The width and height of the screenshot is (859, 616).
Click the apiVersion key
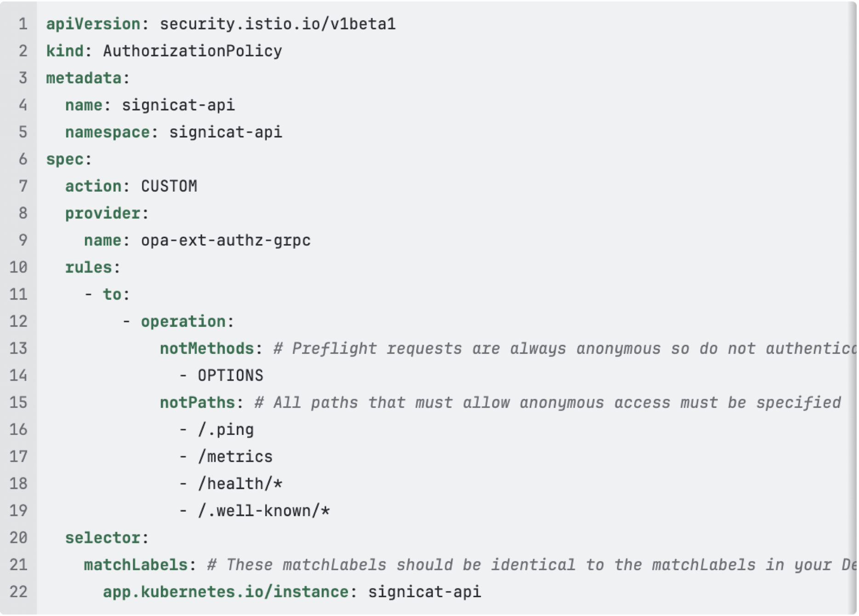point(93,24)
